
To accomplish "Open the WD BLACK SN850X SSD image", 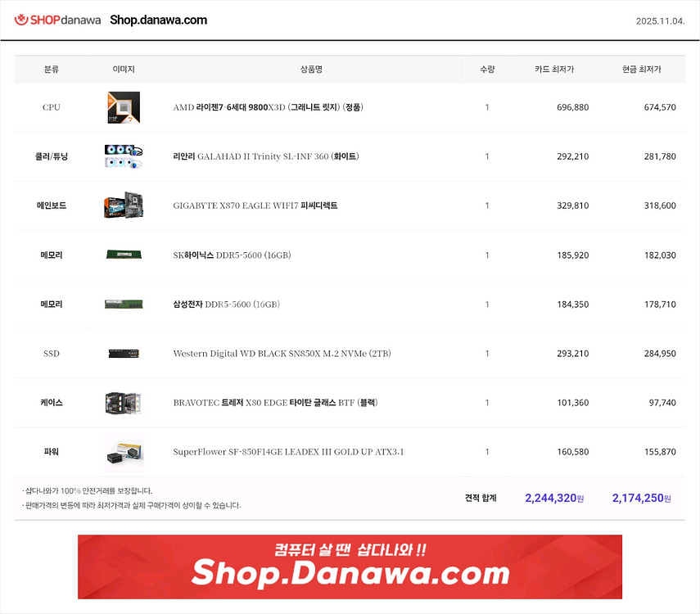I will (x=123, y=353).
